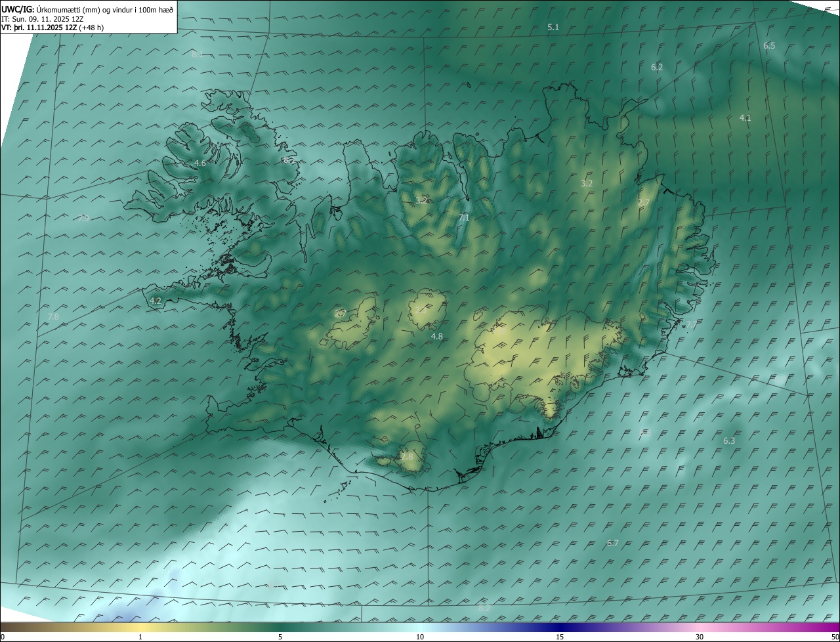Click the 4.1 value label
The height and width of the screenshot is (642, 840).
coord(745,118)
